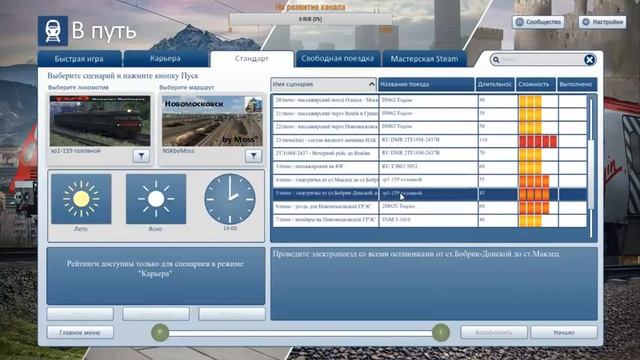Start the scenario with the 'Начало' button
The image size is (640, 360).
(x=564, y=333)
